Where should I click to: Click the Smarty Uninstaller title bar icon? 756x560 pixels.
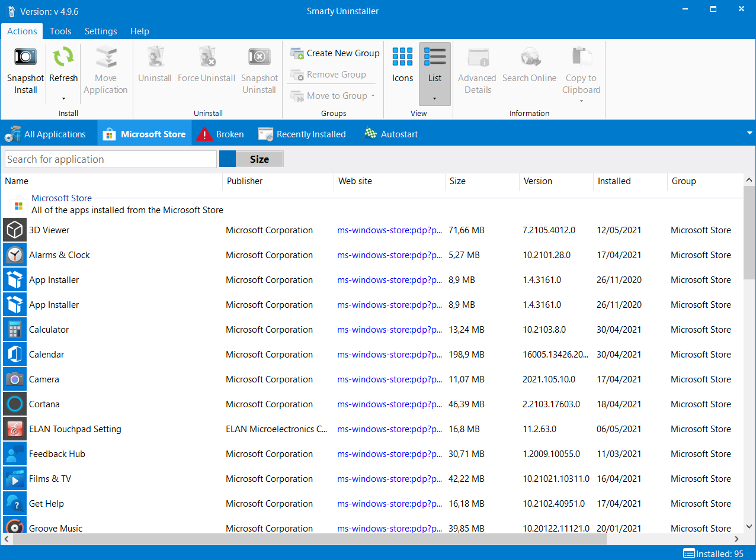tap(11, 11)
